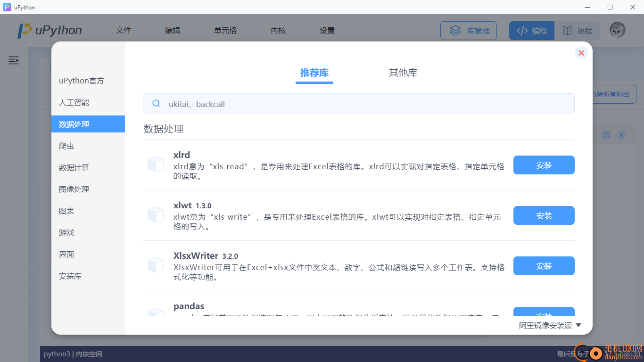Open the user avatar profile
Viewport: 644px width, 362px height.
(x=617, y=30)
